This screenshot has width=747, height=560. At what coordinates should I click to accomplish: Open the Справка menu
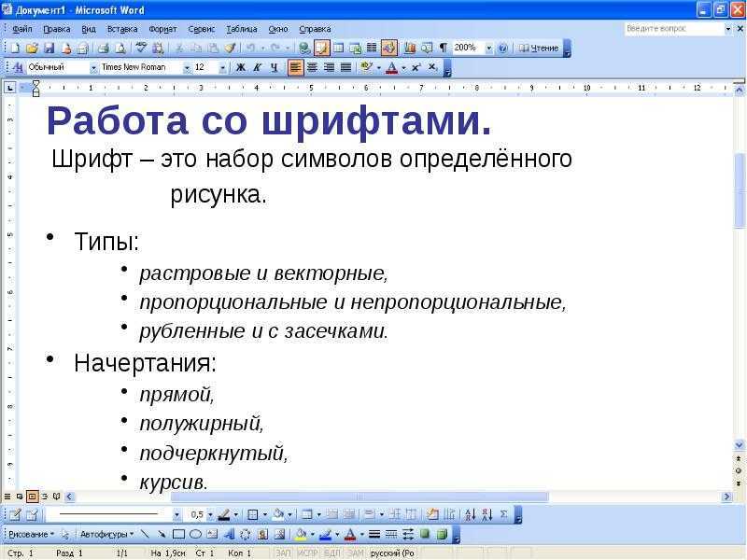point(315,29)
